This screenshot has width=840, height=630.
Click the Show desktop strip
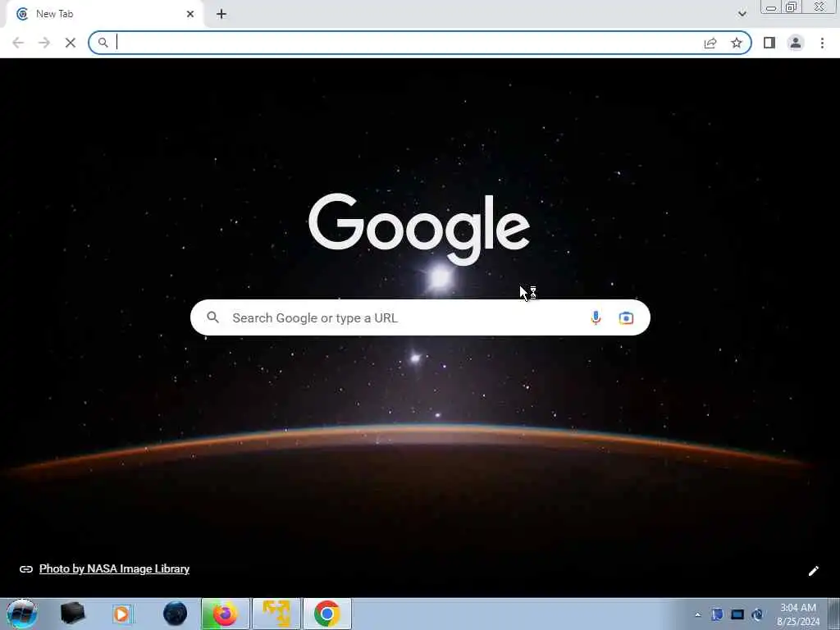point(833,614)
